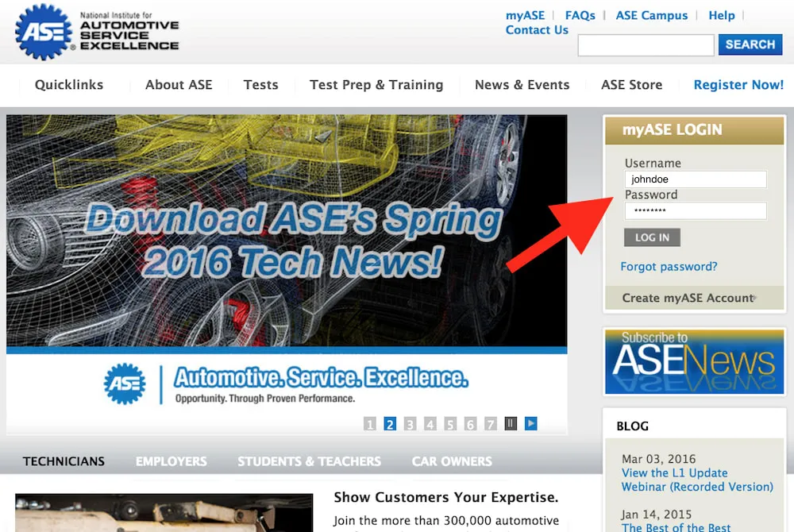This screenshot has width=794, height=532.
Task: Go to slide 1 in the slideshow
Action: click(370, 424)
